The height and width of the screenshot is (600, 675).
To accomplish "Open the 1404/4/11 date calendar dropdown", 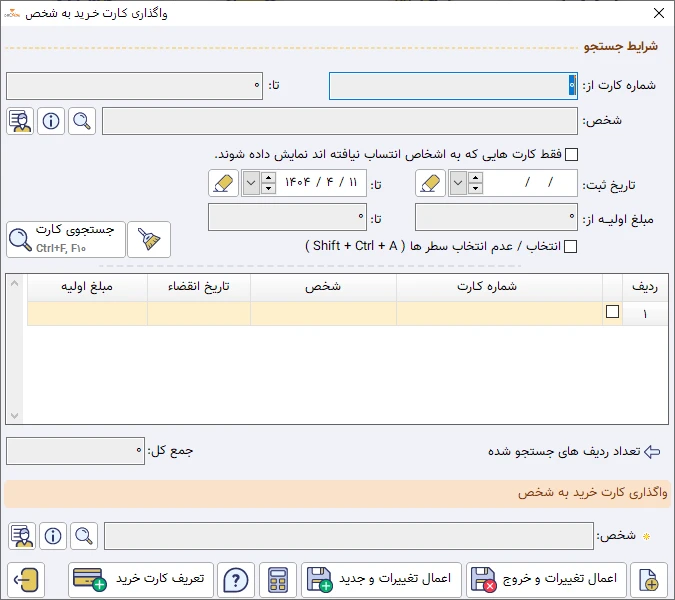I will pyautogui.click(x=251, y=183).
